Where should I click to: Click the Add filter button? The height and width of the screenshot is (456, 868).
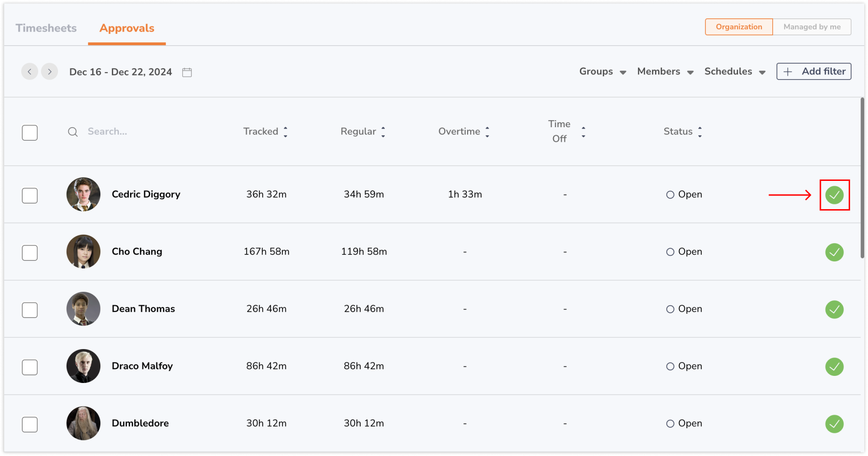pyautogui.click(x=814, y=72)
